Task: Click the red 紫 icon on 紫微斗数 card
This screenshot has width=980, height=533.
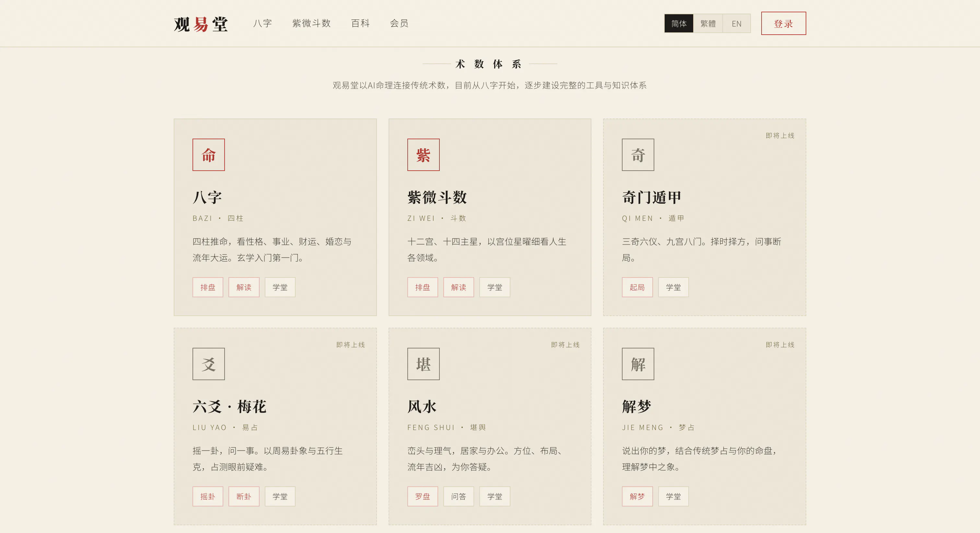Action: (x=424, y=155)
